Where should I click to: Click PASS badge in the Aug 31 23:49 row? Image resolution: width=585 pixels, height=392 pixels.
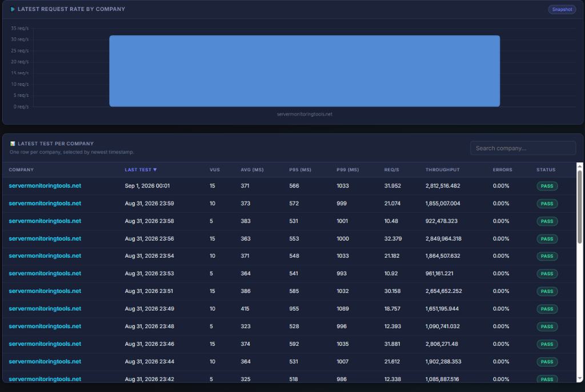tap(547, 309)
